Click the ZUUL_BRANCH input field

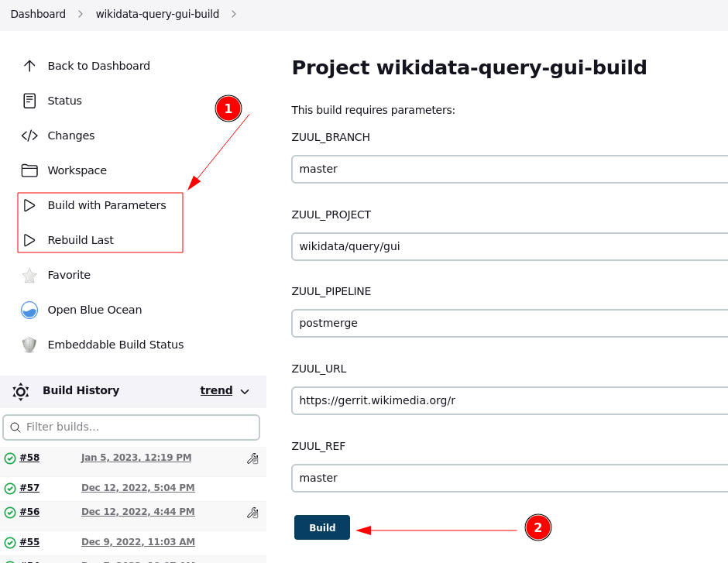pyautogui.click(x=510, y=170)
